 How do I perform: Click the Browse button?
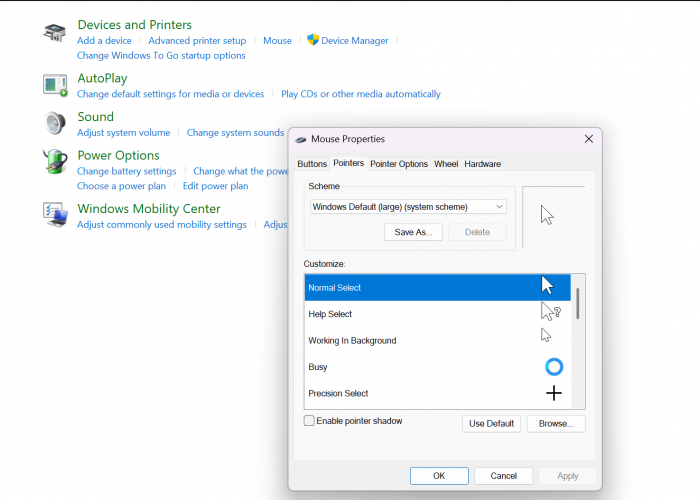(x=555, y=423)
